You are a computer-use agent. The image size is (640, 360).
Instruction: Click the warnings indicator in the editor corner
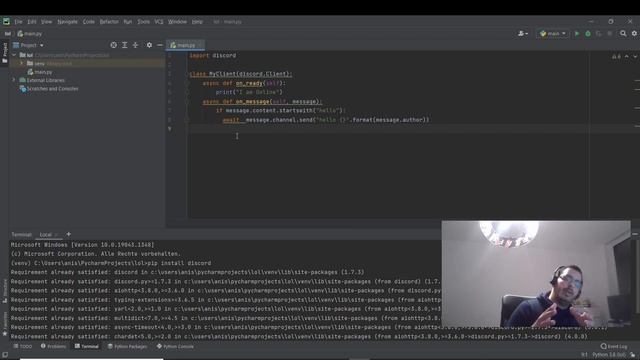coord(616,56)
